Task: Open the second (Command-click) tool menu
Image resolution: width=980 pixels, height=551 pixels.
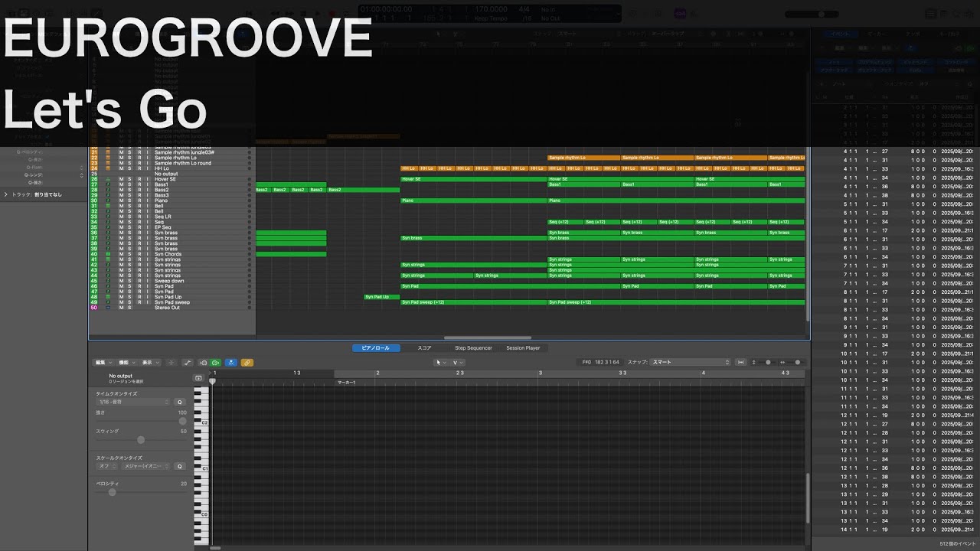Action: point(458,363)
